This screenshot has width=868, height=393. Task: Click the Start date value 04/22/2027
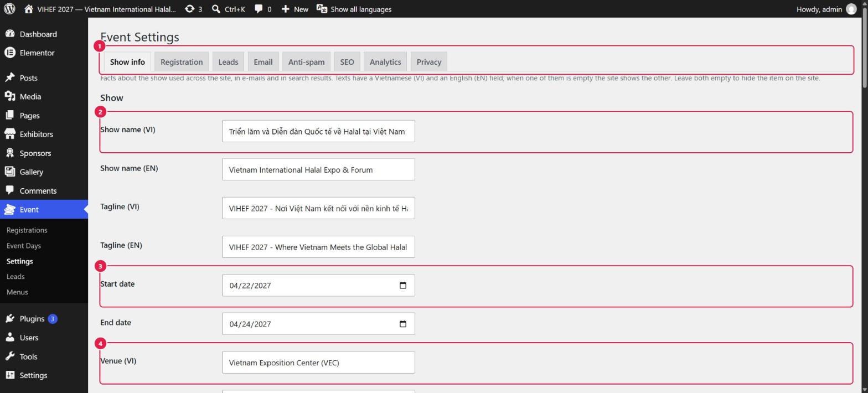(250, 286)
